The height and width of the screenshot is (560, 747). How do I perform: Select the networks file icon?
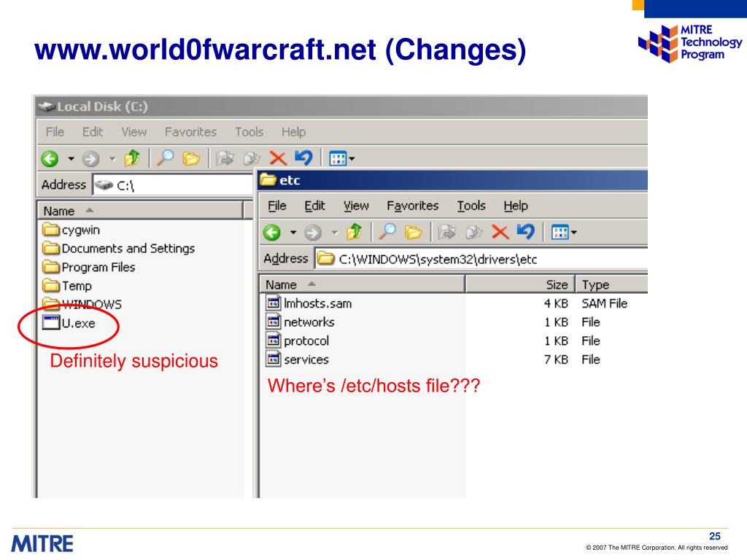tap(273, 322)
